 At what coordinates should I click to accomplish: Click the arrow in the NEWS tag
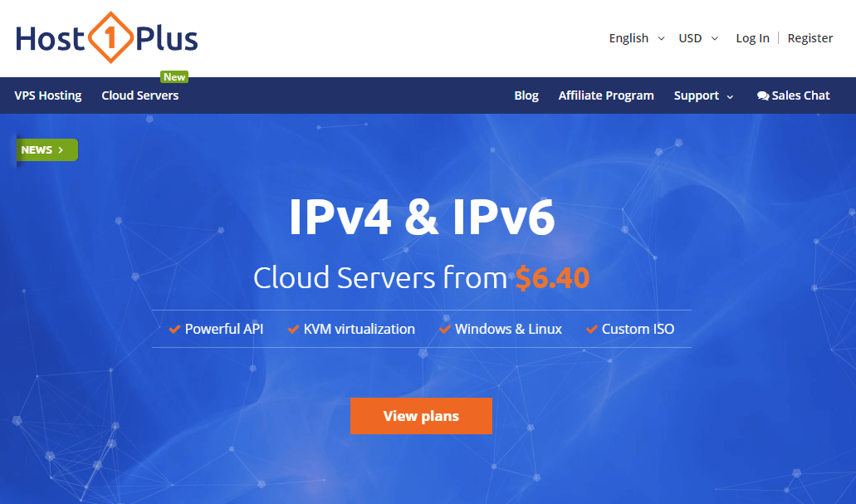pos(61,150)
